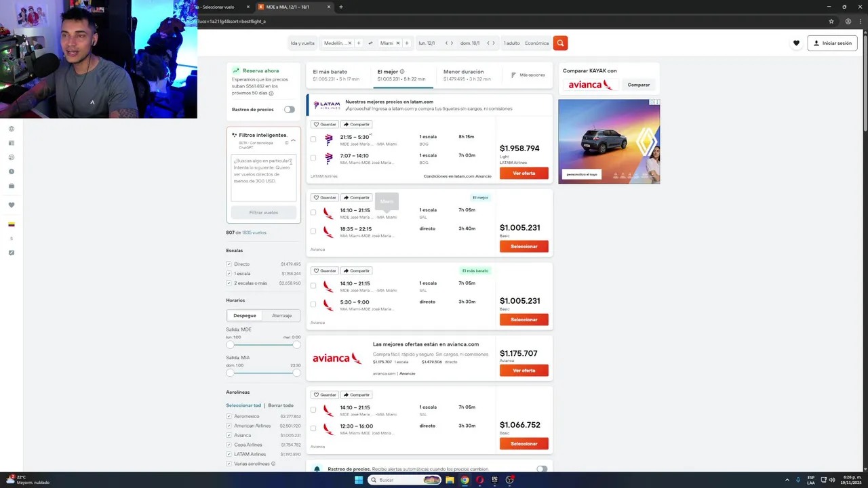The image size is (868, 488).
Task: Add another destination with plus icon
Action: pyautogui.click(x=407, y=43)
